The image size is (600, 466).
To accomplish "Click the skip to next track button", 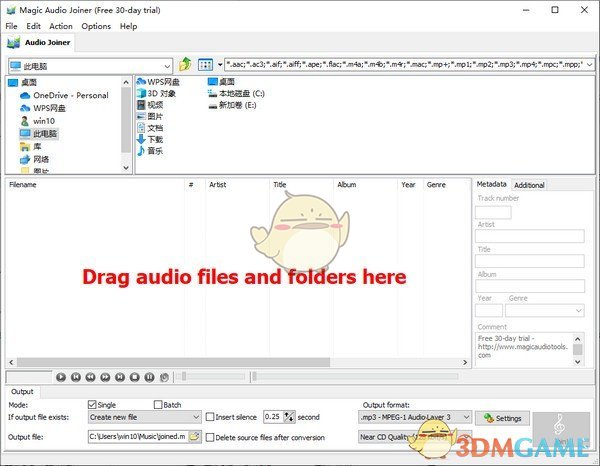I will 120,377.
